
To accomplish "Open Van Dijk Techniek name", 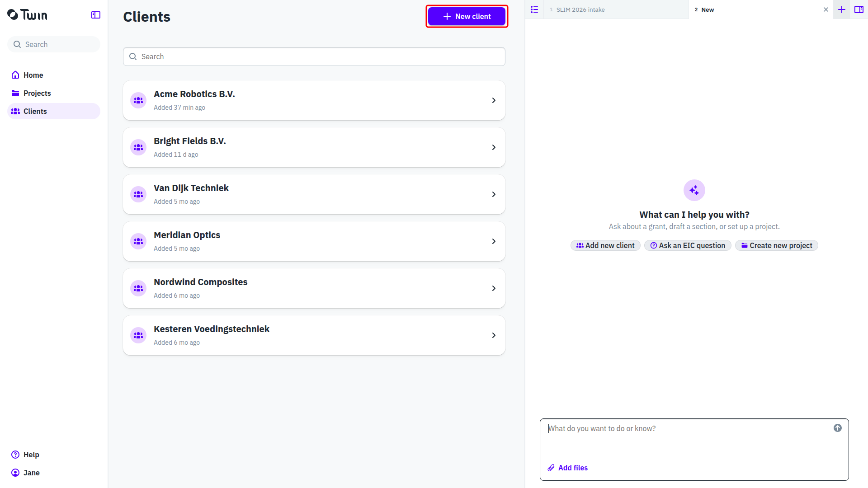I will click(x=191, y=188).
